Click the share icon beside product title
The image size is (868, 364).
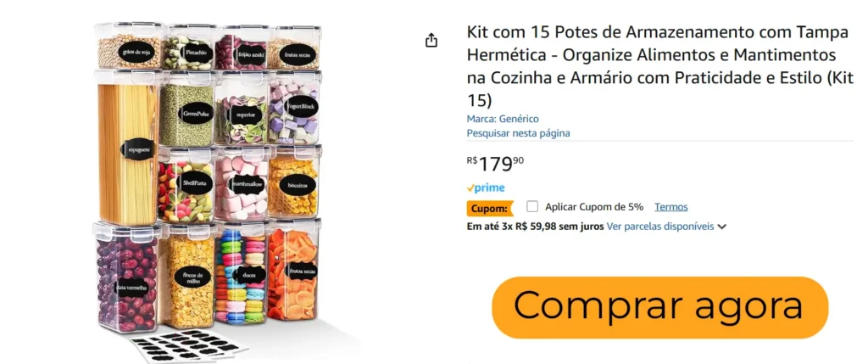[431, 41]
